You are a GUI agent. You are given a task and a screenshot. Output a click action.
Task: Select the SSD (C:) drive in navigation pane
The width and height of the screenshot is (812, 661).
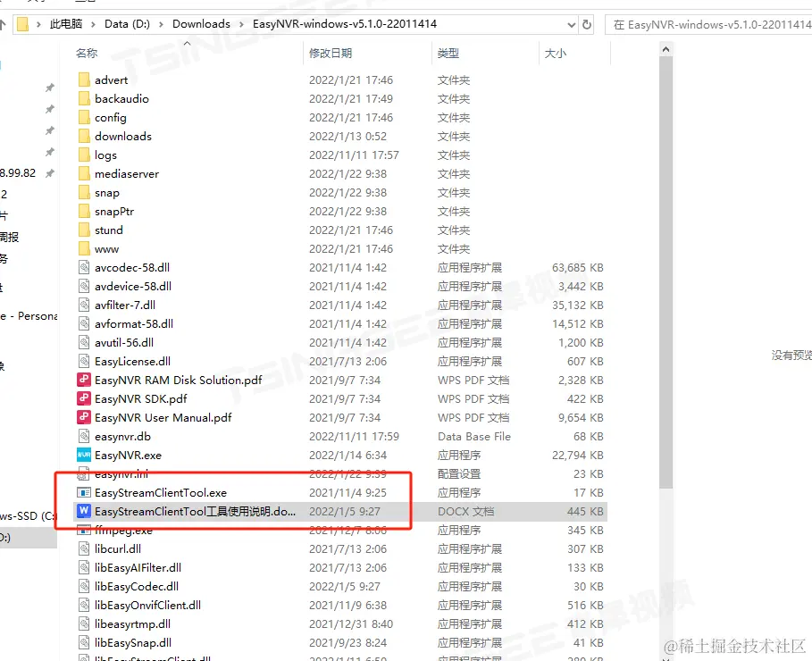pyautogui.click(x=29, y=516)
